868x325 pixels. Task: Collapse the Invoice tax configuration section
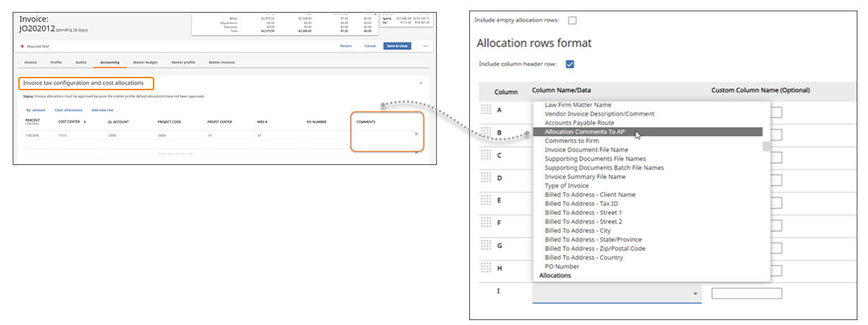pyautogui.click(x=421, y=83)
